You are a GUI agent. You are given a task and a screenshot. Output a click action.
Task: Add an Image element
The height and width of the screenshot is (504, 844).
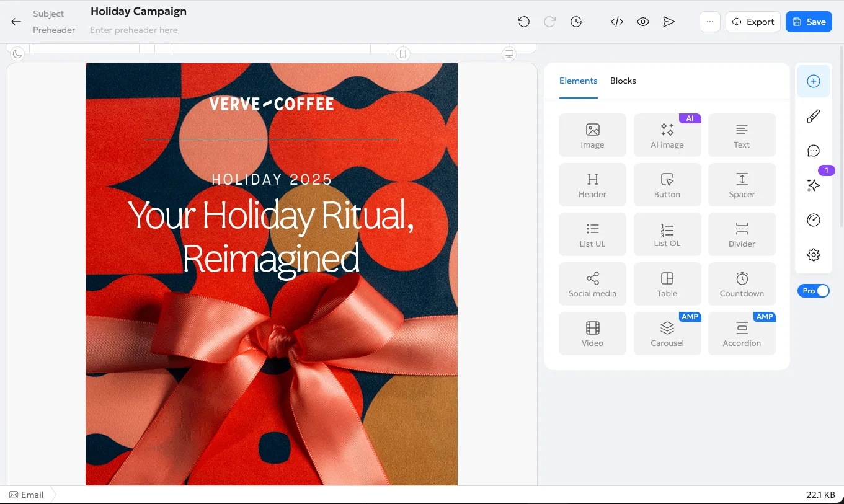point(592,135)
